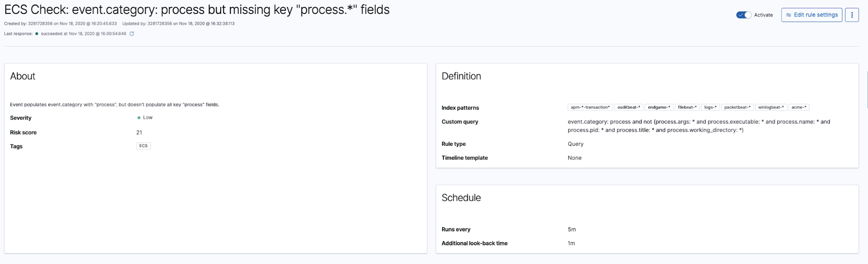The height and width of the screenshot is (264, 868).
Task: Click the endgame-* index pattern badge
Action: pyautogui.click(x=659, y=107)
